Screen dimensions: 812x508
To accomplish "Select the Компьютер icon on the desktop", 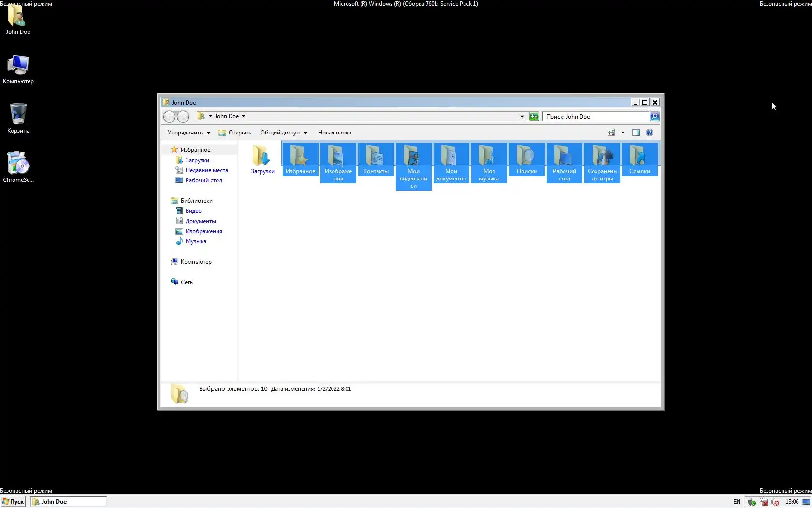I will pyautogui.click(x=18, y=69).
